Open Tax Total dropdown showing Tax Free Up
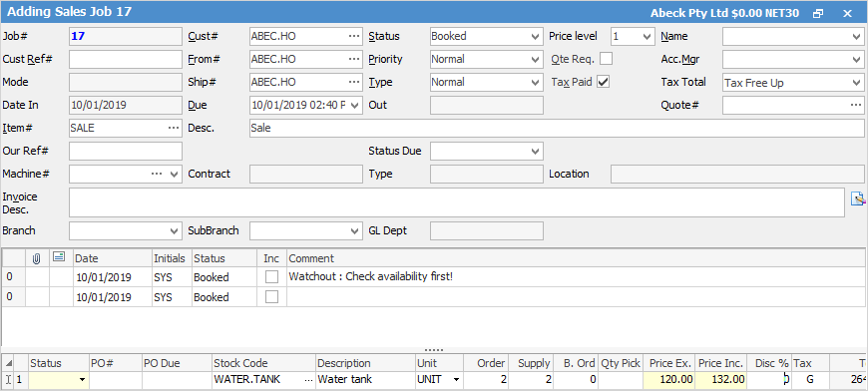This screenshot has width=868, height=391. coord(857,83)
